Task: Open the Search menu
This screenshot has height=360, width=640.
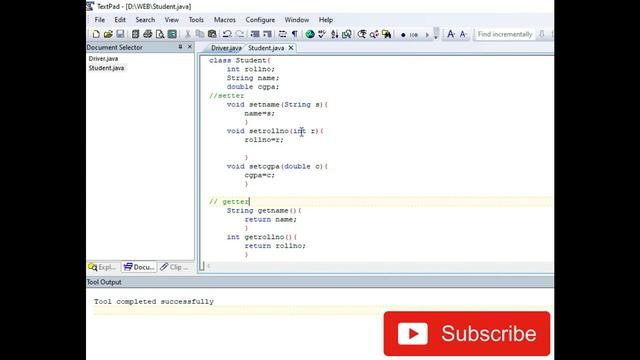Action: click(x=145, y=20)
